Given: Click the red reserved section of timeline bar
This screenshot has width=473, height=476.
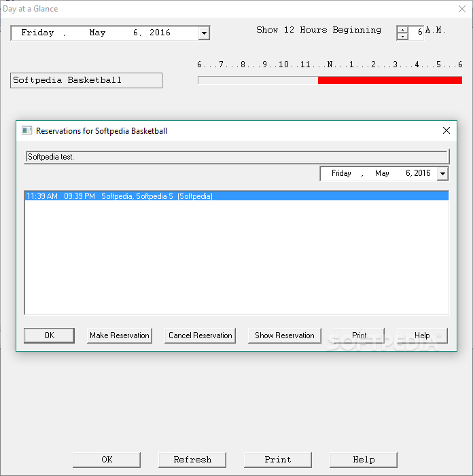Looking at the screenshot, I should [x=390, y=80].
